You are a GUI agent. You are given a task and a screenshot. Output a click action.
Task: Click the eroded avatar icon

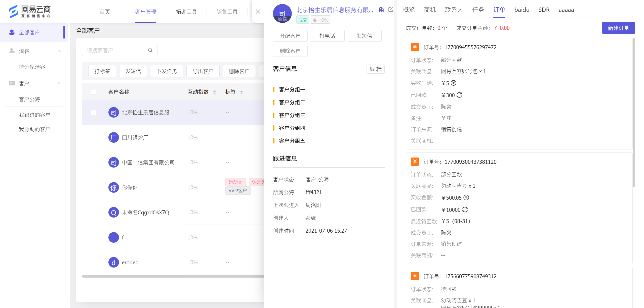(x=114, y=262)
